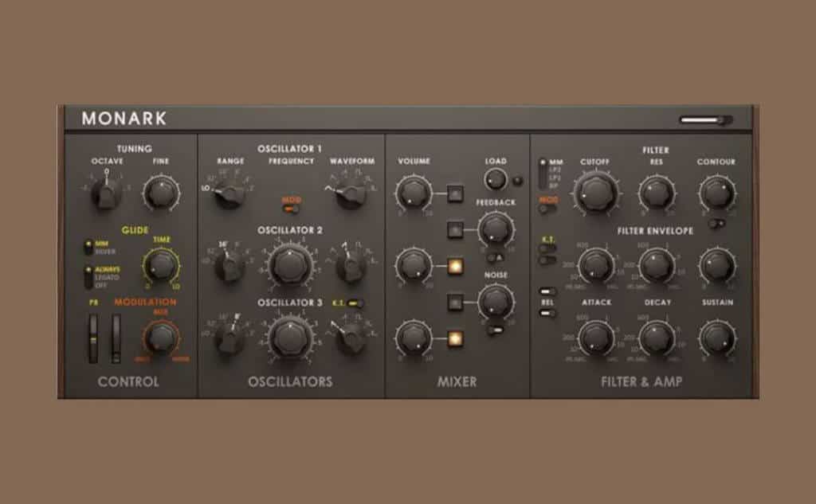Image resolution: width=816 pixels, height=504 pixels.
Task: Adjust the Filter Envelope sustain knob
Action: pos(717,266)
